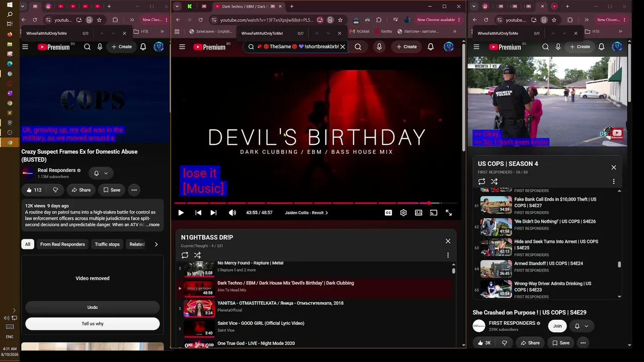This screenshot has height=362, width=644.
Task: Toggle loop on N1GHTBASS DR!P playlist
Action: point(185,255)
